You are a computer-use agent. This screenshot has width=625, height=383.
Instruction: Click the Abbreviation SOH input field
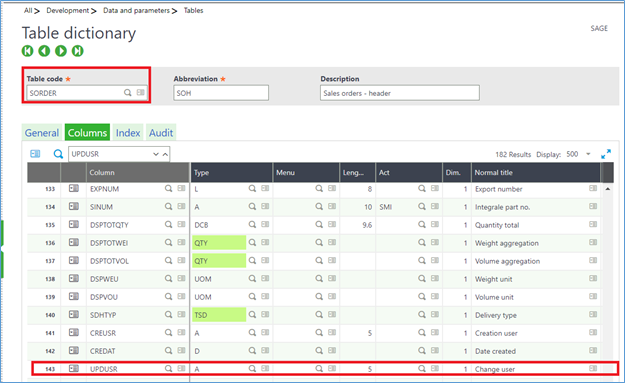221,93
